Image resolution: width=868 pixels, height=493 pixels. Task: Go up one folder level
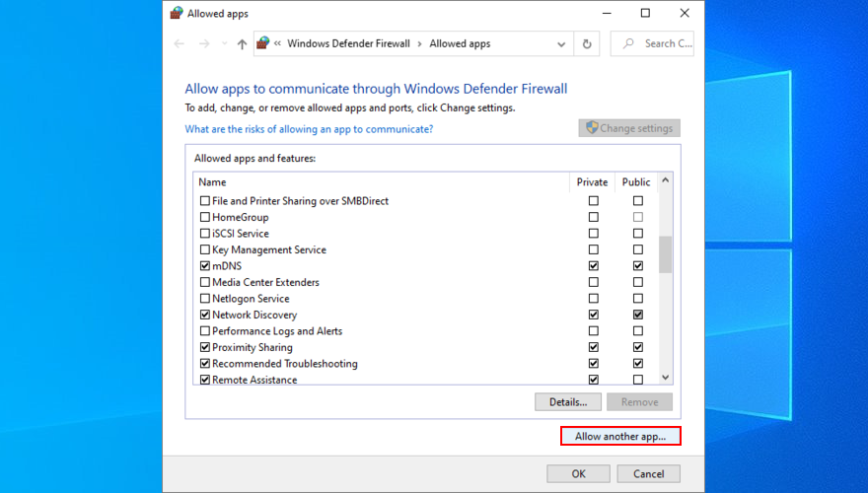[242, 43]
